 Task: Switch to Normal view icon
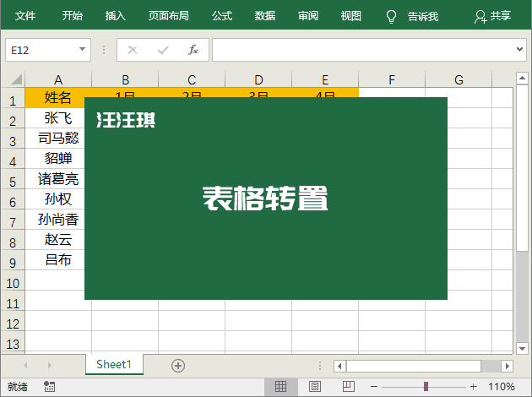281,387
